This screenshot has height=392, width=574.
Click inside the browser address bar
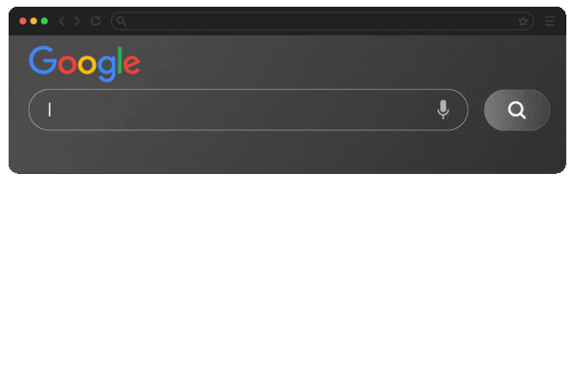[322, 21]
